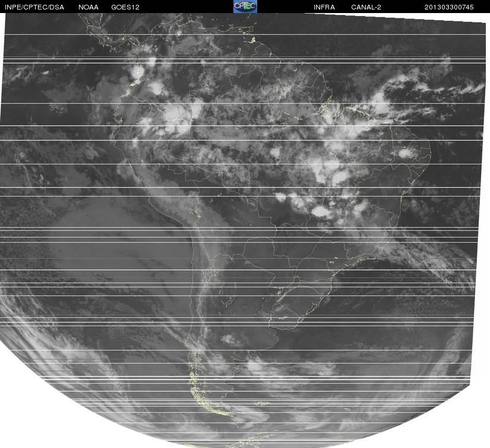The height and width of the screenshot is (448, 490).
Task: Select the CANAL-2 channel label
Action: point(366,7)
